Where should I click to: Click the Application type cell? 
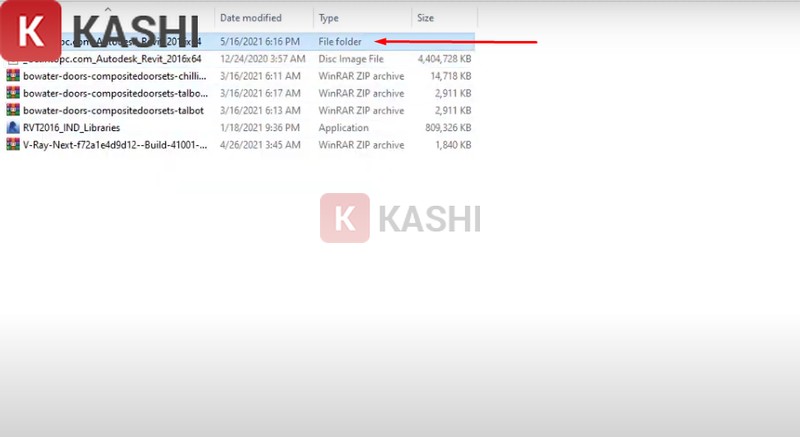(343, 127)
